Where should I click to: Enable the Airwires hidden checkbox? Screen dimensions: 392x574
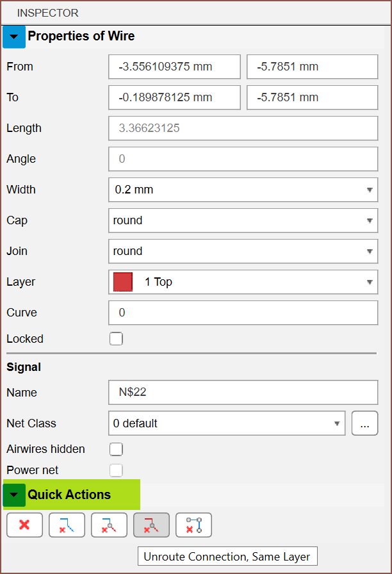click(x=116, y=449)
